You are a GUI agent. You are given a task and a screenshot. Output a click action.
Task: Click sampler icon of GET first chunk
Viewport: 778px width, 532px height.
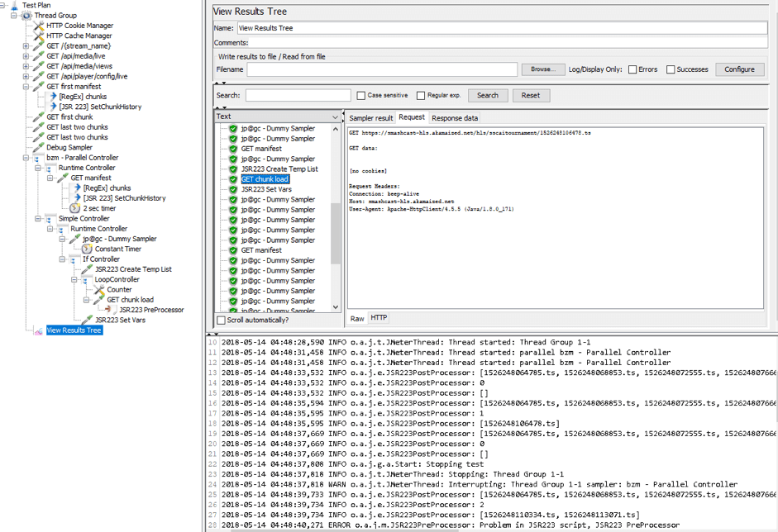coord(39,117)
